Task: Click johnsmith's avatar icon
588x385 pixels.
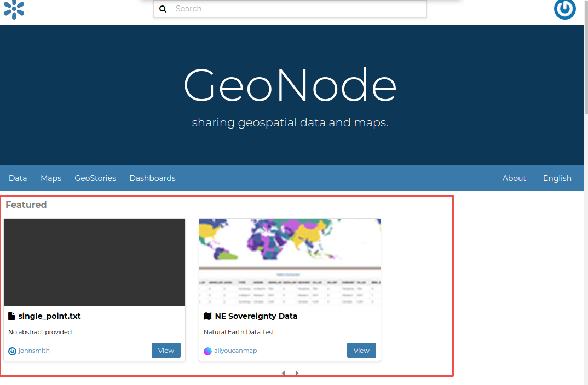Action: pos(12,351)
